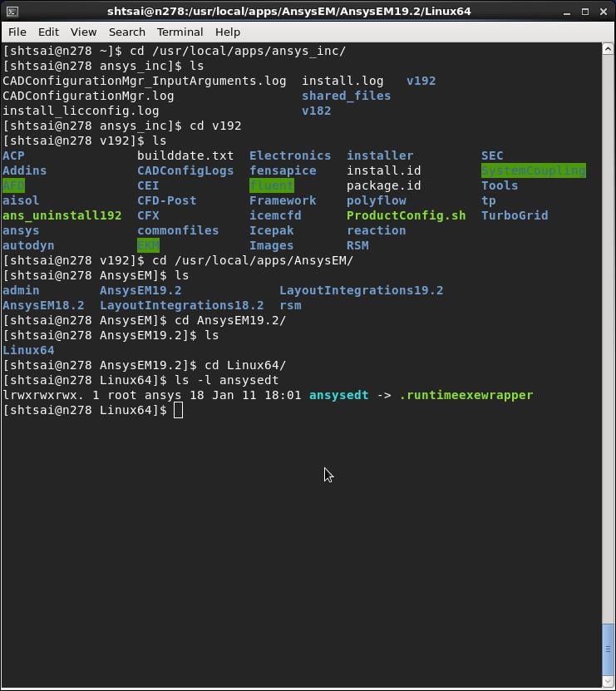
Task: Click the fensapice directory entry
Action: pos(283,170)
